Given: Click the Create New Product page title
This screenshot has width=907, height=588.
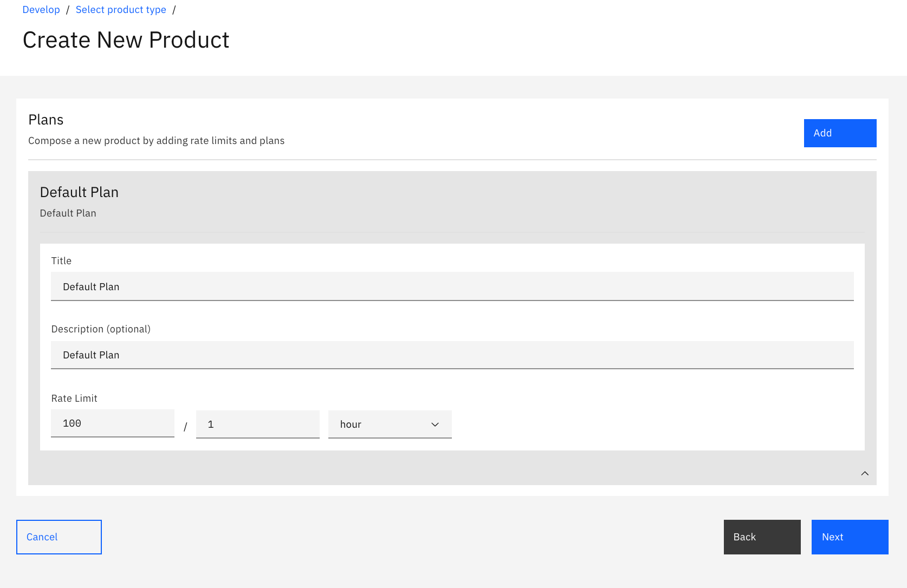Looking at the screenshot, I should tap(126, 40).
